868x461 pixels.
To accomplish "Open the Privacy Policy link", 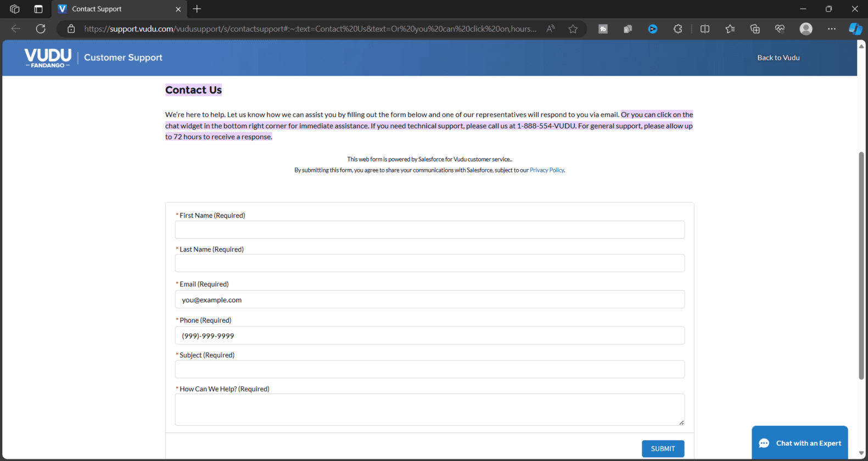I will click(546, 170).
